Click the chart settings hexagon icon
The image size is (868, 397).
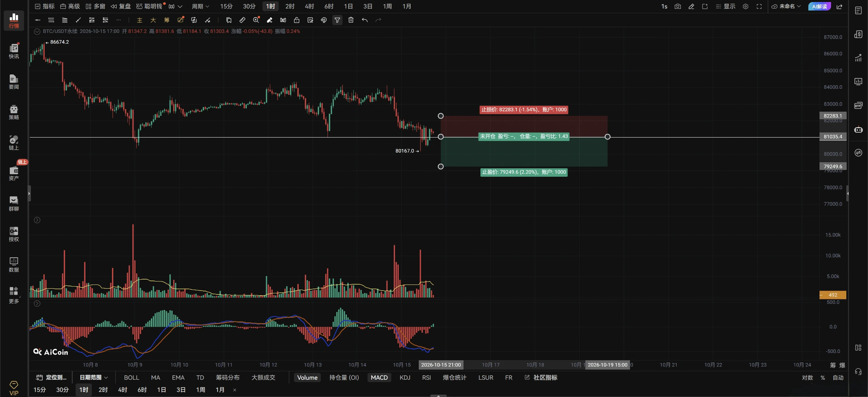point(746,6)
